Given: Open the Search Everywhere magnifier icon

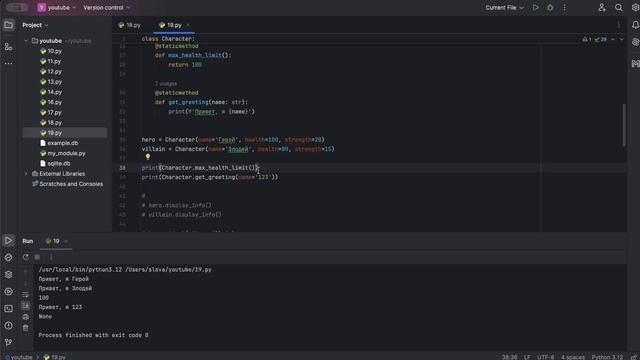Looking at the screenshot, I should (x=619, y=8).
